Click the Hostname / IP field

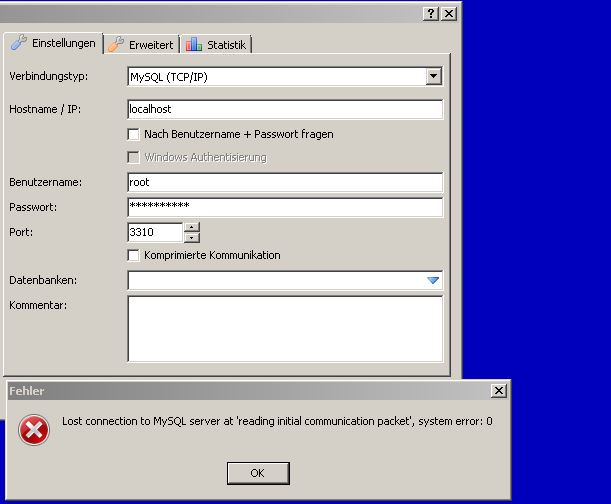tap(285, 109)
